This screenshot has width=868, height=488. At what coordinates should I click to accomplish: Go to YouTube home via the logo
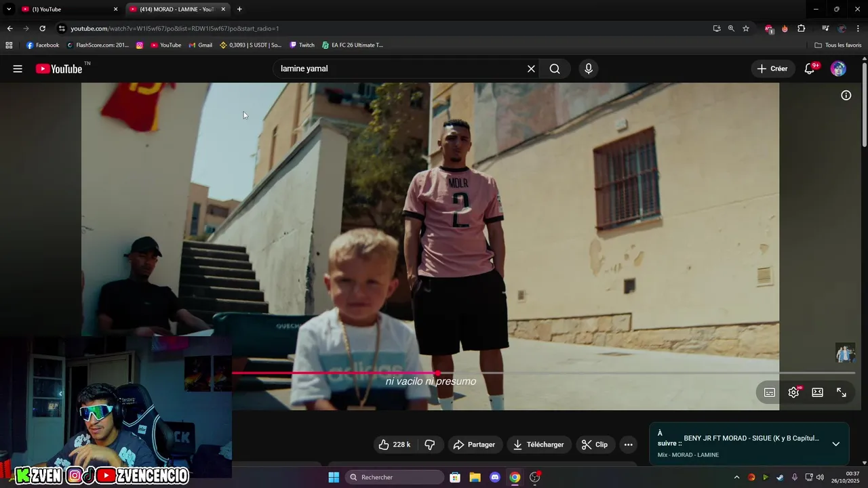(59, 68)
